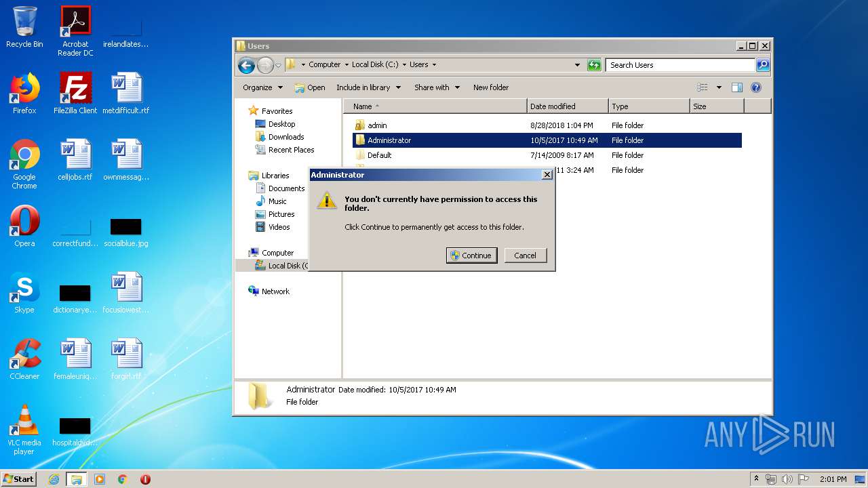
Task: Click the volume speaker tray icon
Action: coord(787,479)
